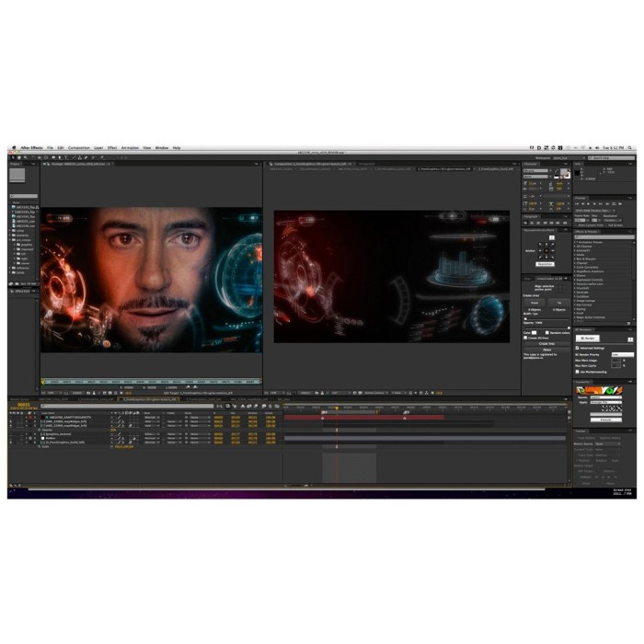Enable Use Multiprocessing checkbox

pyautogui.click(x=577, y=372)
